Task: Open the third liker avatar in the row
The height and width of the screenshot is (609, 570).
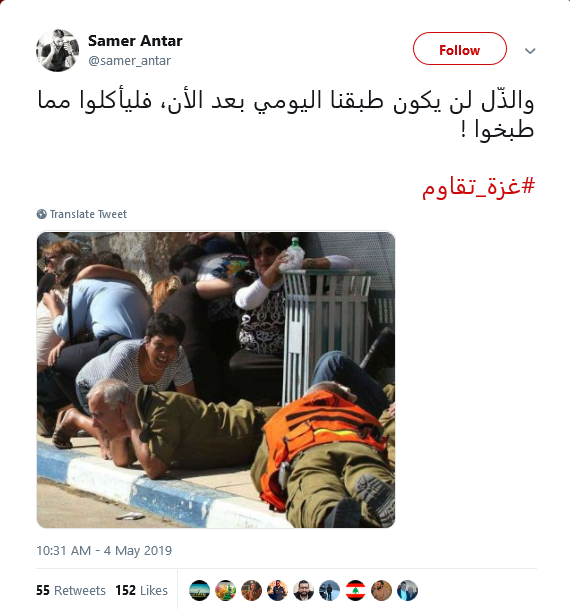Action: [x=251, y=590]
